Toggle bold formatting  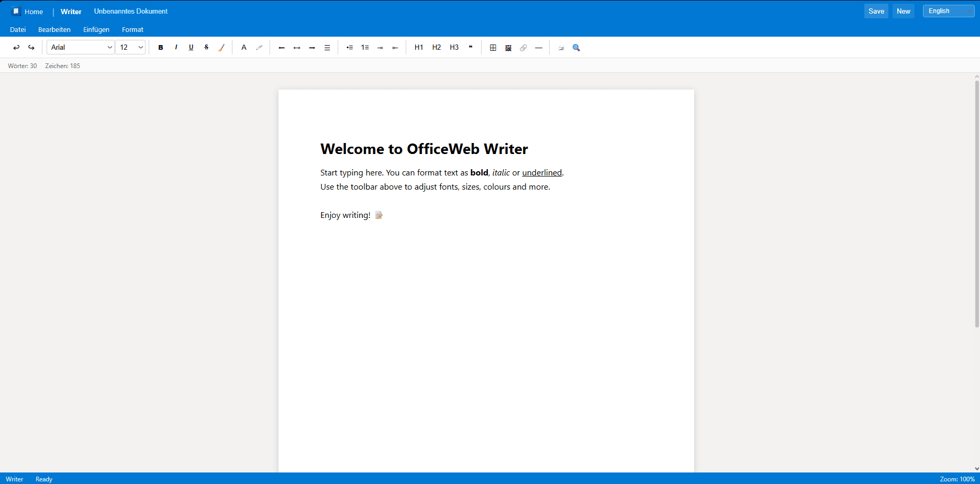(161, 47)
